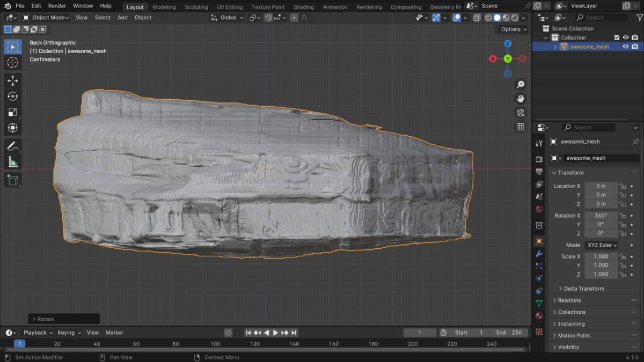Toggle the snapping magnet in viewport header
Viewport: 644px width, 362px height.
click(268, 18)
